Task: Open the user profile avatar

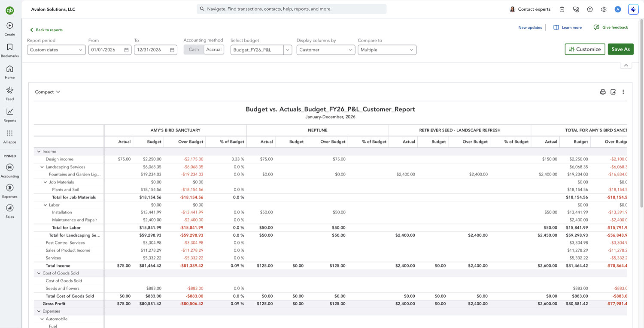Action: point(618,9)
